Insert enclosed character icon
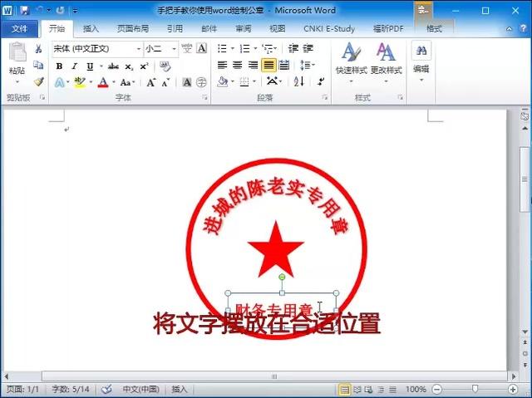Viewport: 532px width, 398px height. pos(201,82)
